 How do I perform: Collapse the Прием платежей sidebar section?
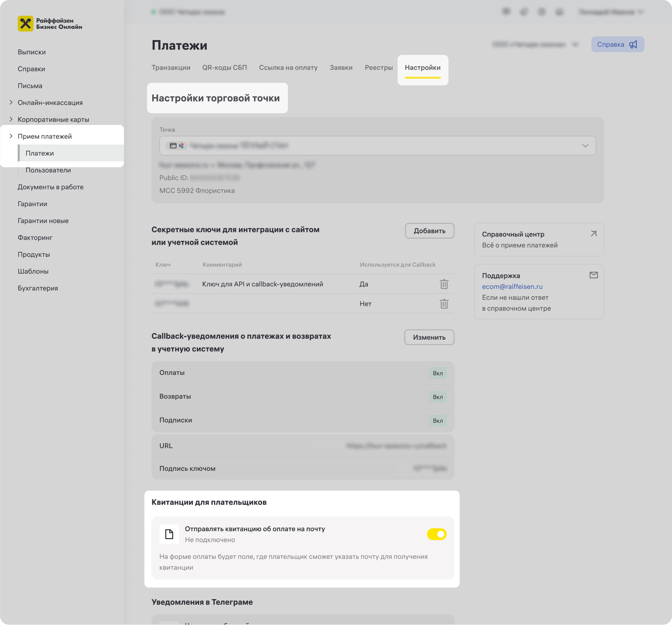pos(11,136)
